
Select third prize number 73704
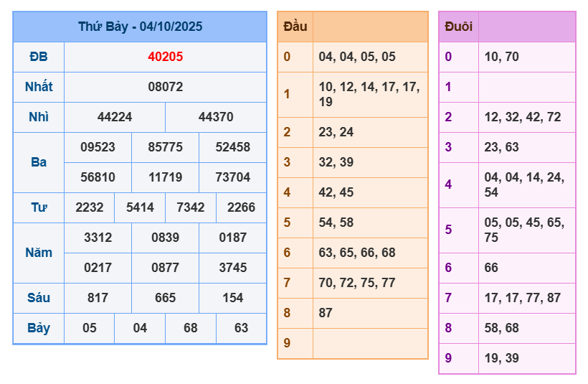tap(233, 177)
